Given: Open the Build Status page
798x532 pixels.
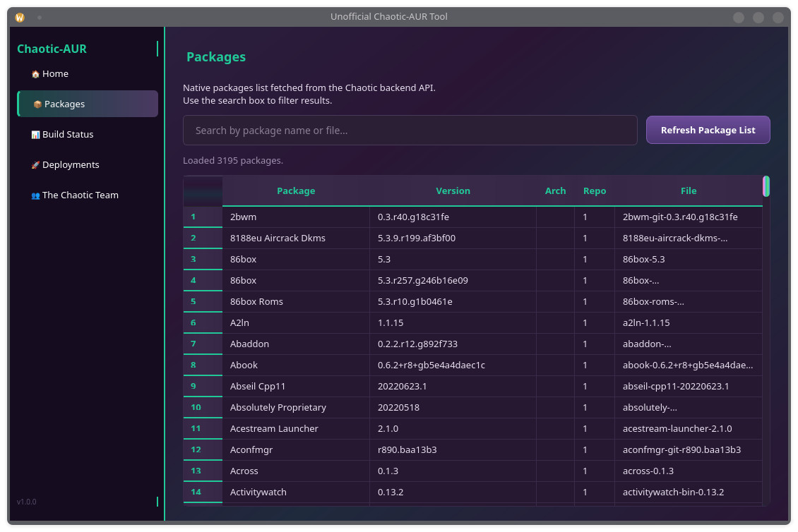Looking at the screenshot, I should 68,135.
